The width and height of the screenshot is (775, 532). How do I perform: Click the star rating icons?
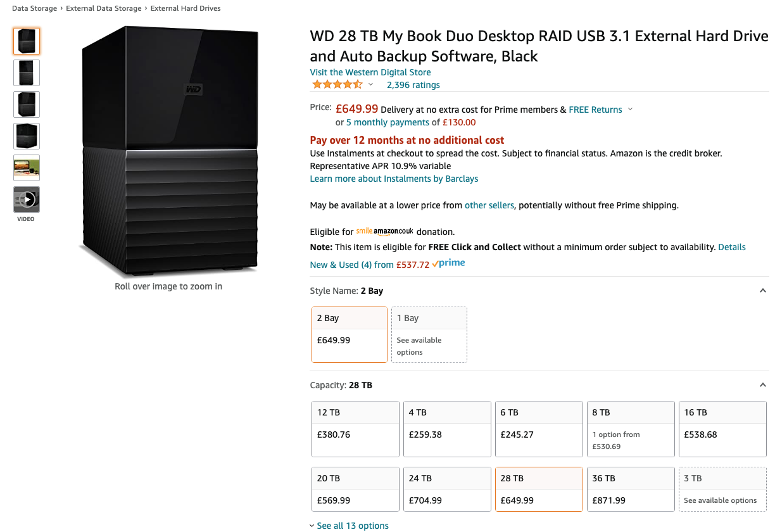tap(337, 84)
